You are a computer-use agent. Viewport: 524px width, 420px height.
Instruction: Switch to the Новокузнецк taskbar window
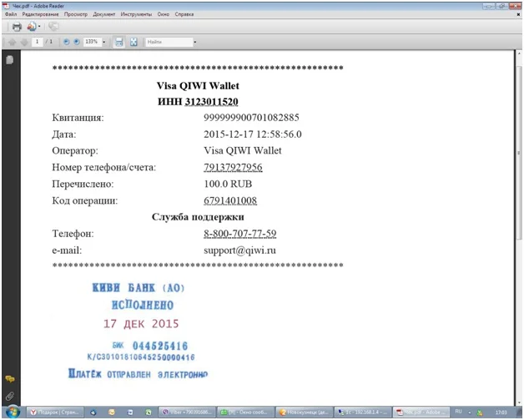[304, 412]
